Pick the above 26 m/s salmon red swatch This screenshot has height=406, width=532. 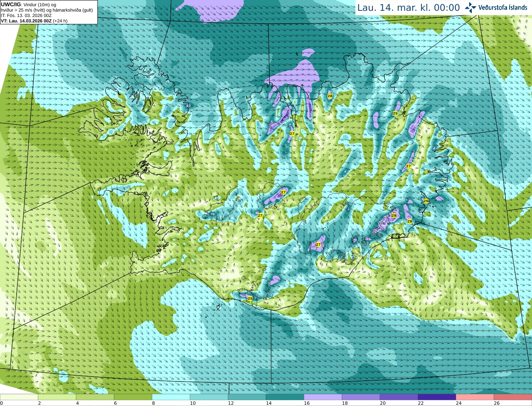pos(513,397)
